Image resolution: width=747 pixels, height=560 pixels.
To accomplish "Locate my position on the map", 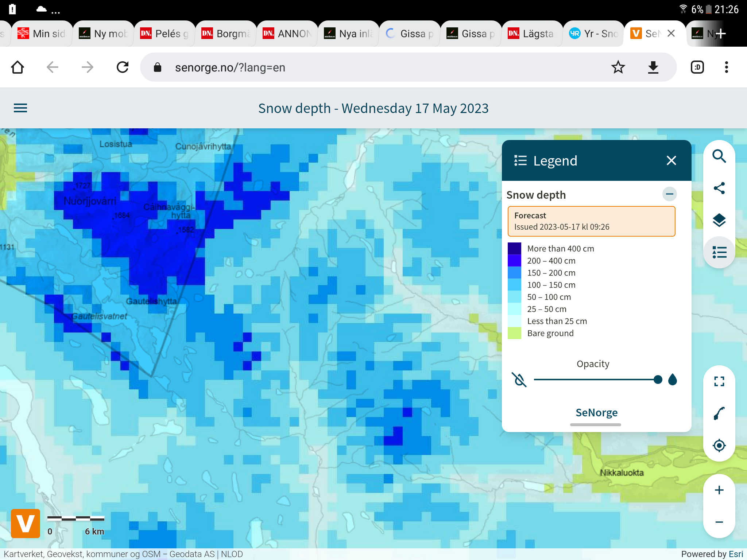I will 719,446.
